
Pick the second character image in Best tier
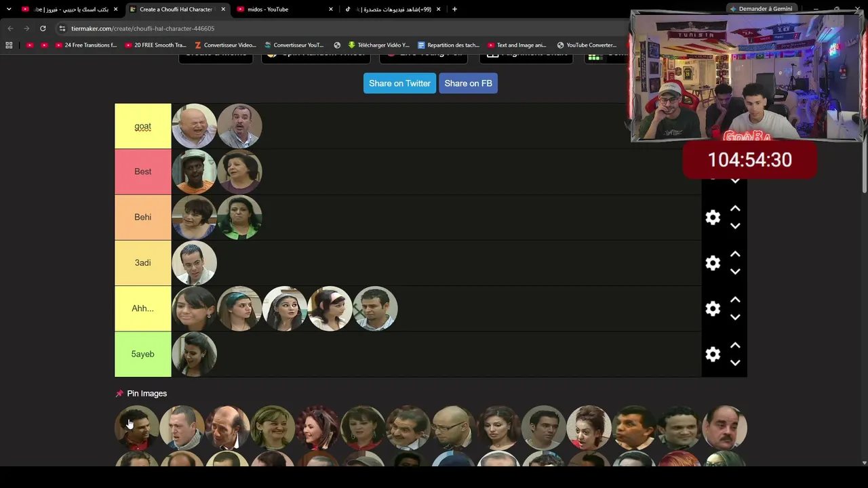[x=240, y=171]
